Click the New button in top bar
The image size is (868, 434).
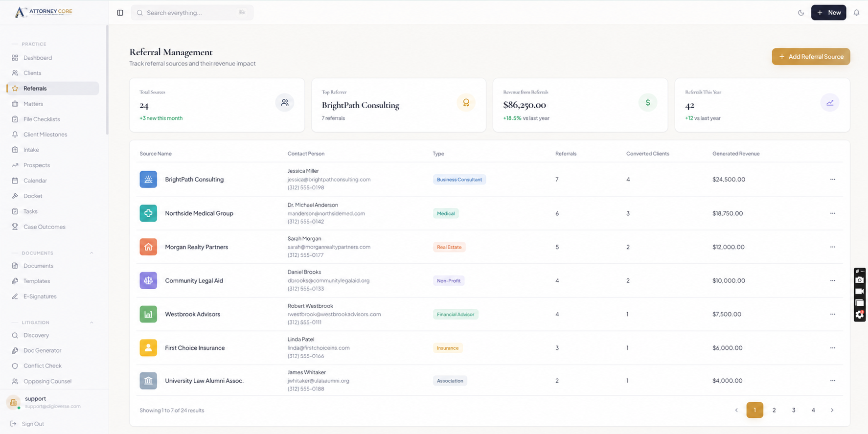828,13
